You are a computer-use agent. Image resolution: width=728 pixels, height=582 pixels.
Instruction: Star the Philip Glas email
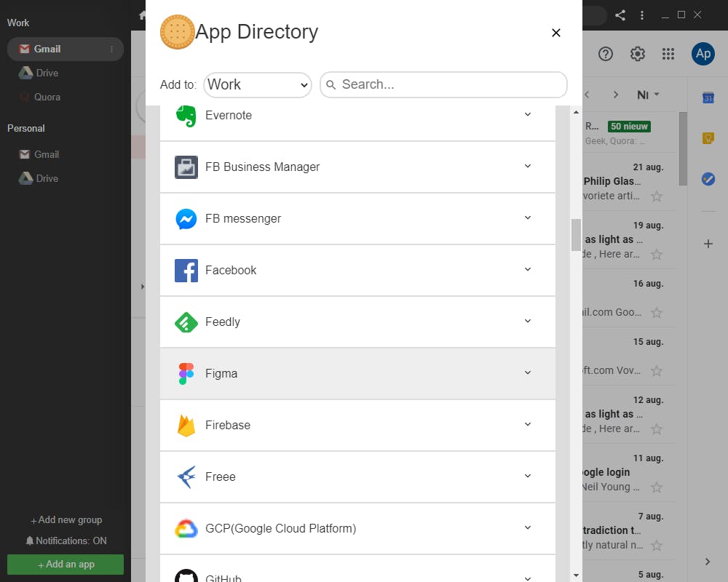[x=657, y=196]
